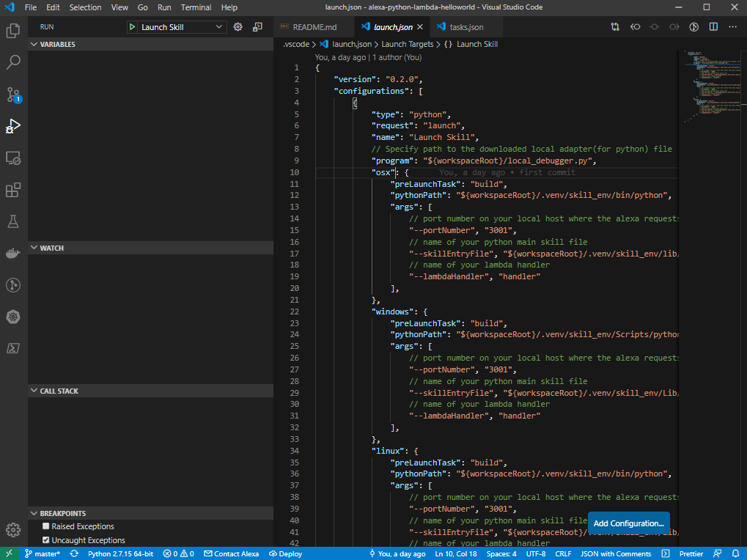747x560 pixels.
Task: Open the Extensions view
Action: pos(13,190)
